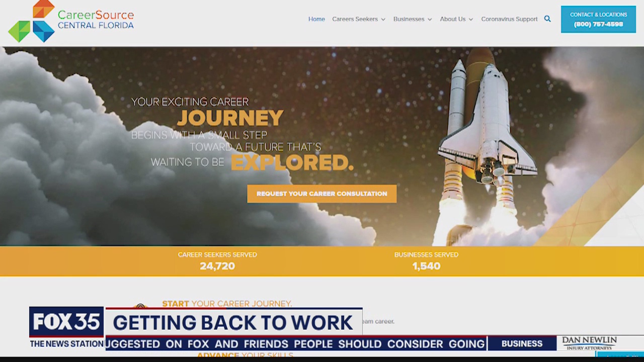The image size is (644, 362).
Task: Click REQUEST YOUR CAREER CONSULTATION
Action: 322,194
